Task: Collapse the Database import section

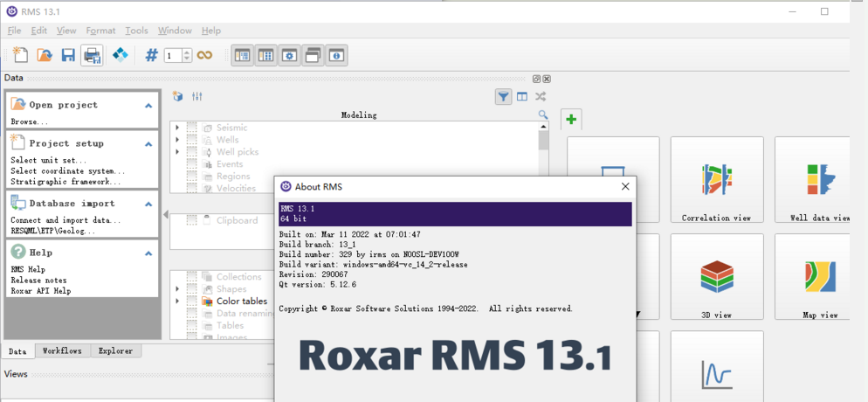Action: coord(148,204)
